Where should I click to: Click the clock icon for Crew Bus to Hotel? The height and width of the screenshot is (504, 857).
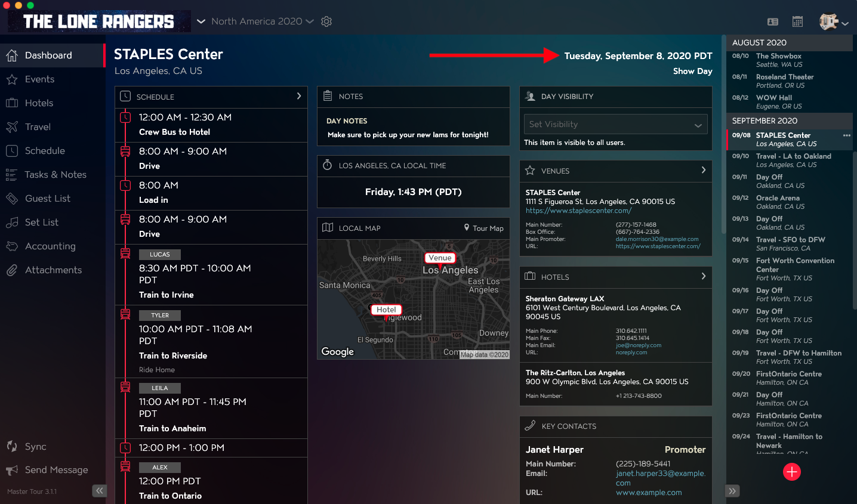[125, 118]
